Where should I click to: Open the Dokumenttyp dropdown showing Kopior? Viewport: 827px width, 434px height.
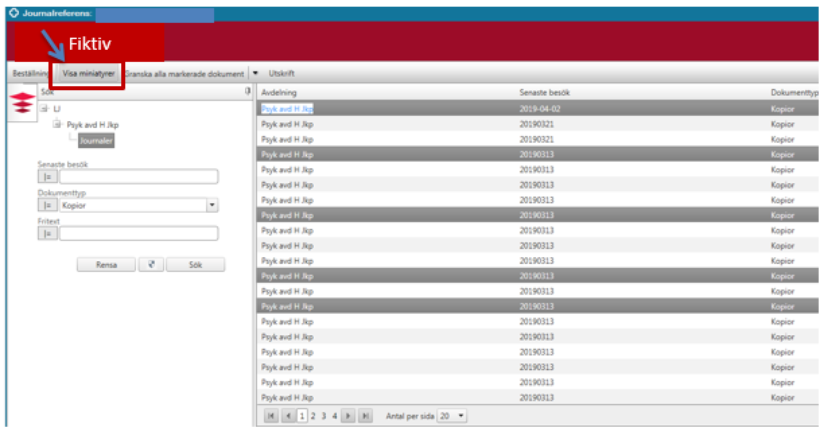pos(212,205)
